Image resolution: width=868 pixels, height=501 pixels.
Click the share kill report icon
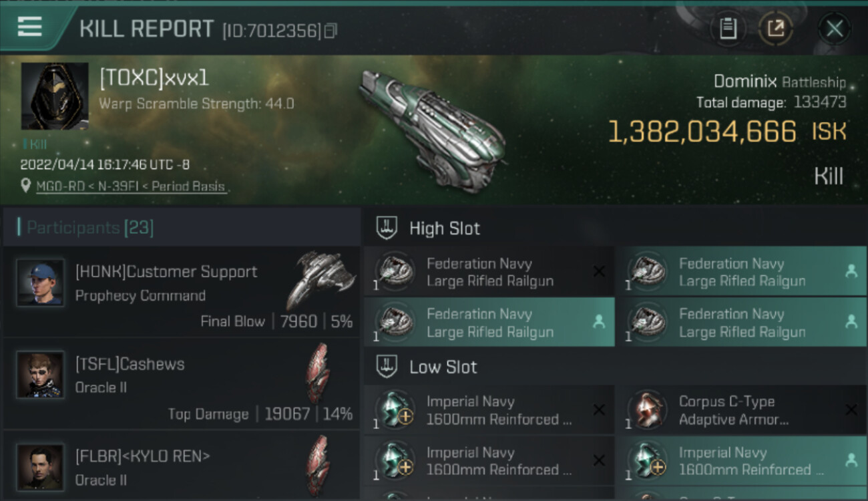click(x=776, y=29)
